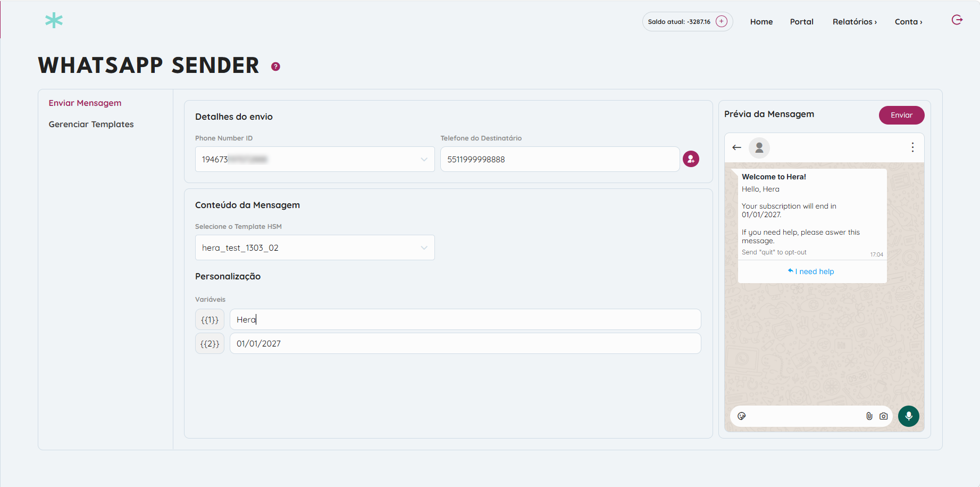The height and width of the screenshot is (487, 980).
Task: Select Gerenciar Templates in sidebar
Action: click(x=91, y=124)
